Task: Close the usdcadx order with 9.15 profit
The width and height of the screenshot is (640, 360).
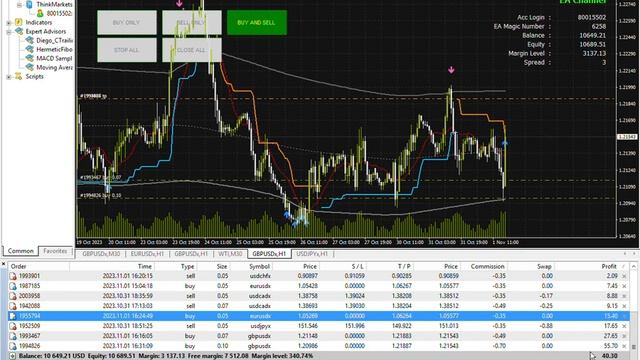Action: [624, 306]
